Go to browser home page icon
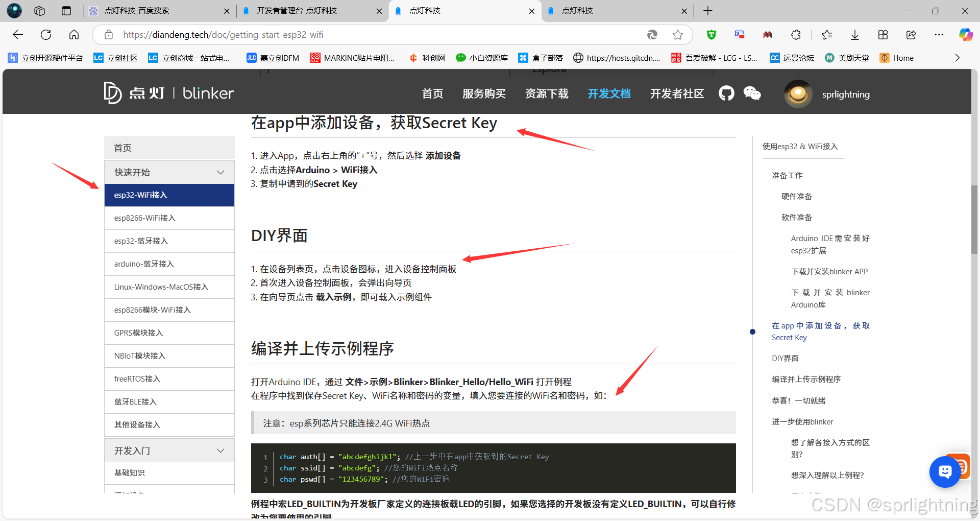 pos(74,35)
